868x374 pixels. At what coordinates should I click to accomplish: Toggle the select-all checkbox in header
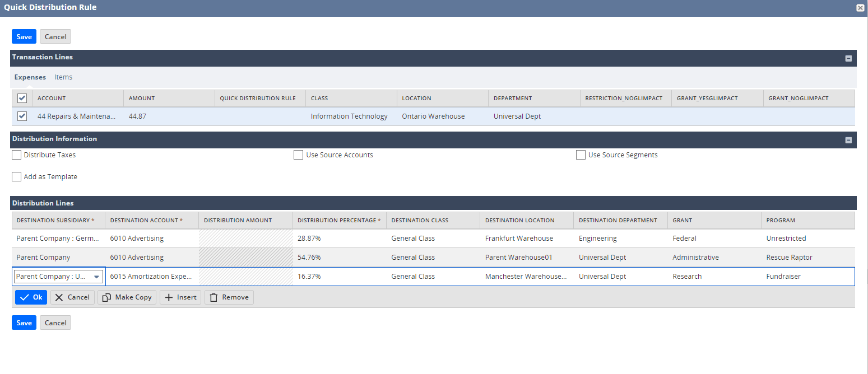coord(22,99)
